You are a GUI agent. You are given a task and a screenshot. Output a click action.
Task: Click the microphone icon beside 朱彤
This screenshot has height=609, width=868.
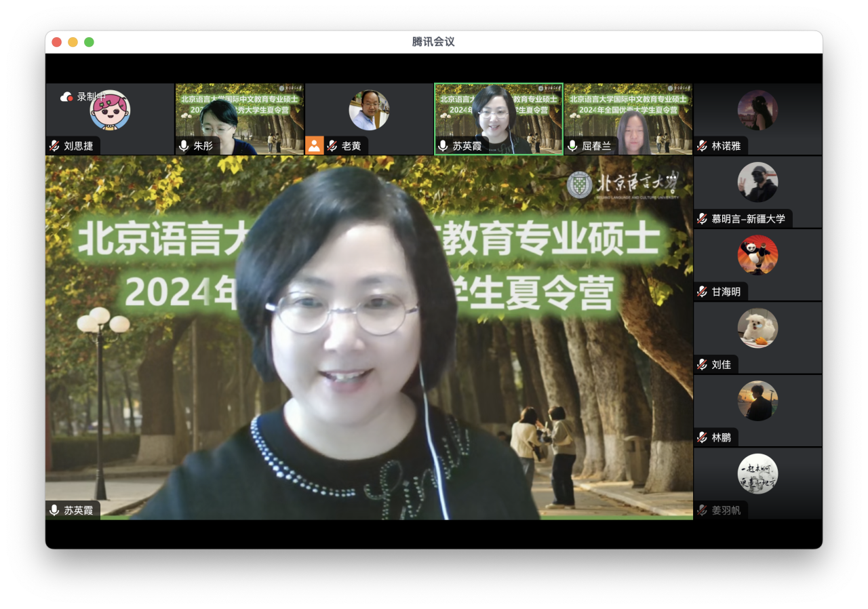click(x=184, y=146)
